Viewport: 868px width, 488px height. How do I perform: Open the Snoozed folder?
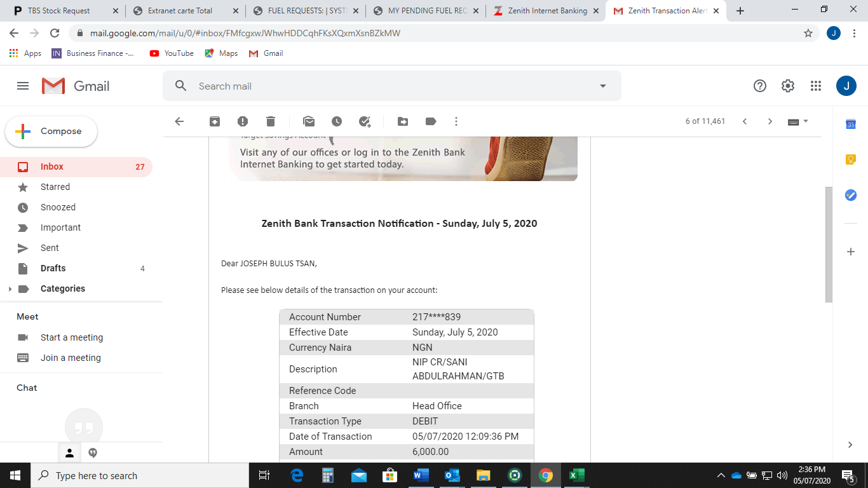point(76,208)
